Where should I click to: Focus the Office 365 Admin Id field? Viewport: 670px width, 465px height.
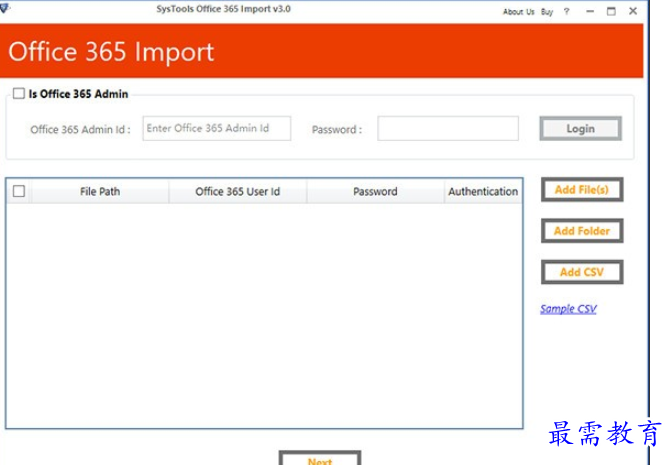click(217, 128)
